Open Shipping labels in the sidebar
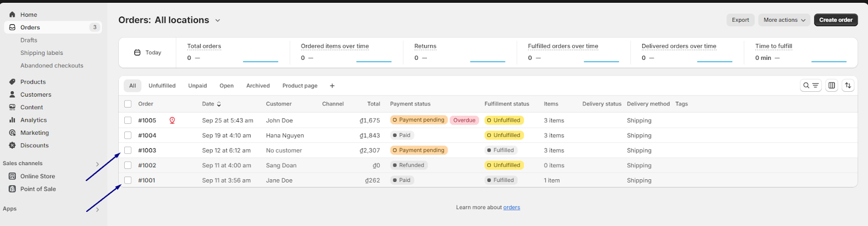 (x=42, y=53)
